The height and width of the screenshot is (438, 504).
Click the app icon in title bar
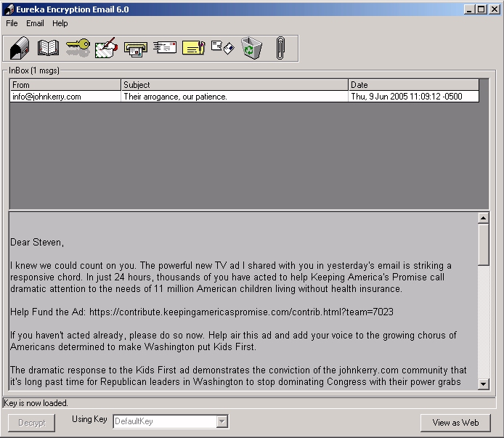[9, 9]
